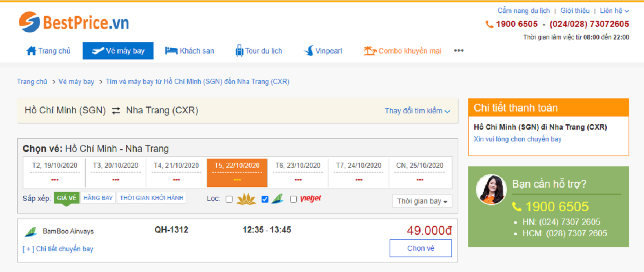Open the Tour du lịch nav tab
Viewport: 644px width, 272px height.
click(x=259, y=51)
